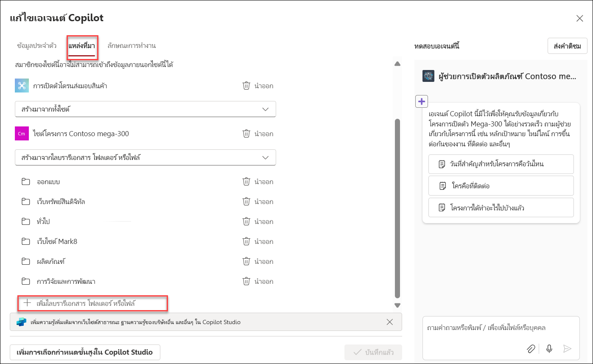Close the edit Copilot agent dialog
The width and height of the screenshot is (593, 364).
tap(579, 18)
